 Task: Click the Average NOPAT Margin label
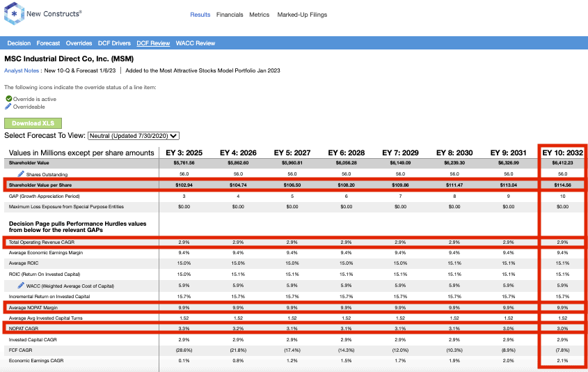click(33, 307)
